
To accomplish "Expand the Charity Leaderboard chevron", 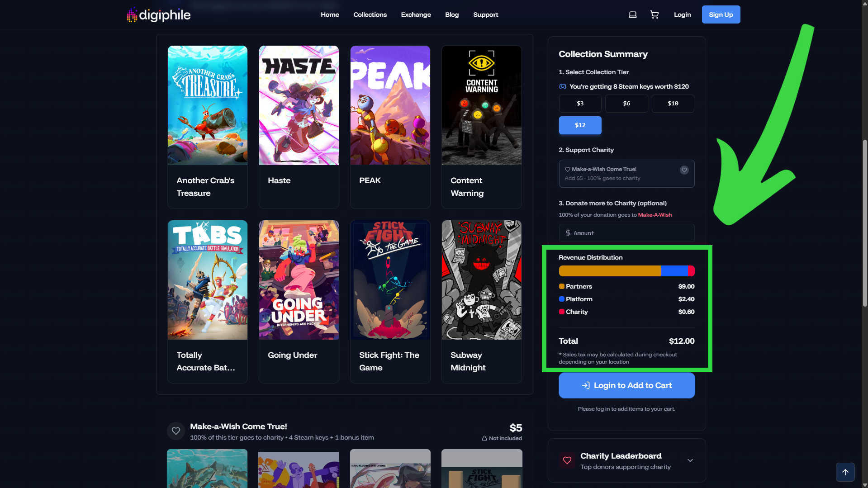I will (690, 460).
